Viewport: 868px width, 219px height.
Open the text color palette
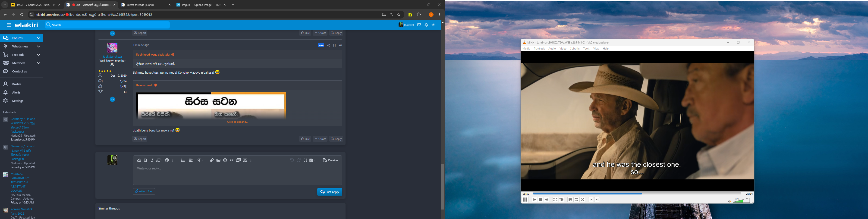point(167,160)
